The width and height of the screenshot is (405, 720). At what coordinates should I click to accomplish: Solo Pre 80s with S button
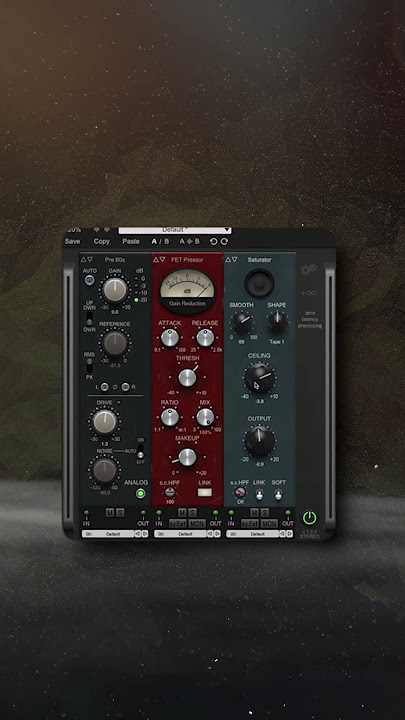coord(120,513)
